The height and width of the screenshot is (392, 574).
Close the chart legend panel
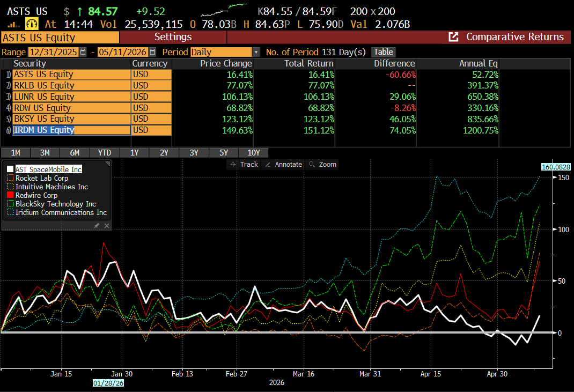[107, 225]
